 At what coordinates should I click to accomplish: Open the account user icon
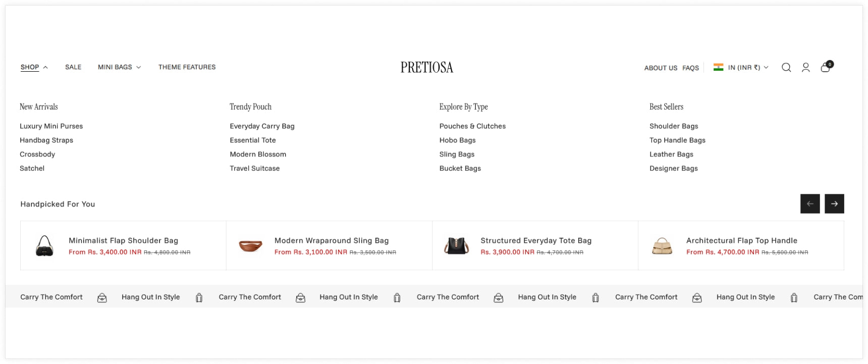point(806,68)
